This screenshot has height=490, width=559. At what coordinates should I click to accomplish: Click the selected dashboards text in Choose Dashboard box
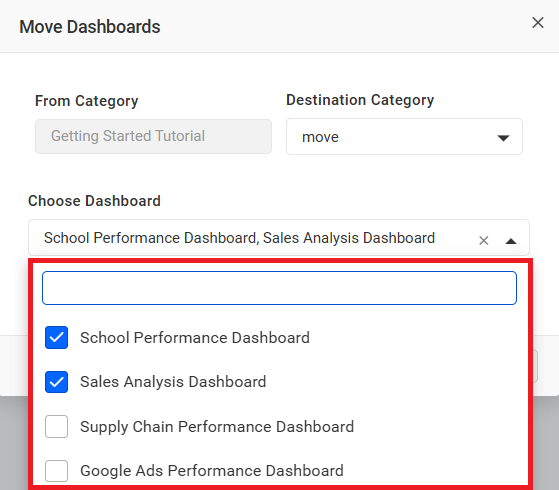click(239, 238)
